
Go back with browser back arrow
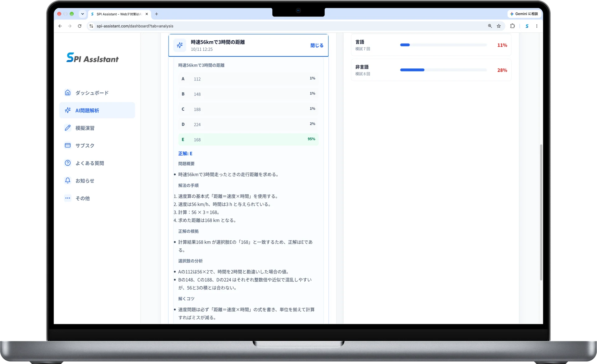(x=60, y=26)
